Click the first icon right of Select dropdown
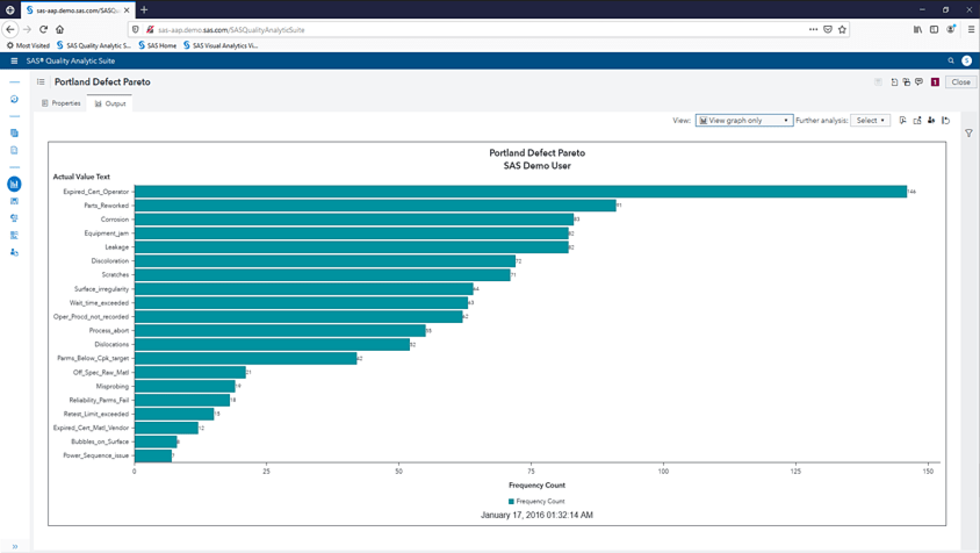This screenshot has width=980, height=553. (x=903, y=120)
